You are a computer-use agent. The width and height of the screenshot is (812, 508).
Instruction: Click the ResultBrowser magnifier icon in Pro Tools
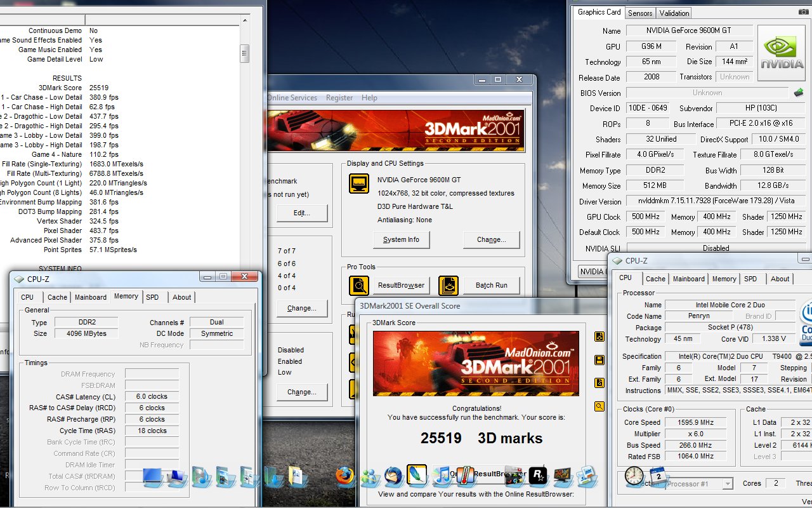[x=359, y=285]
